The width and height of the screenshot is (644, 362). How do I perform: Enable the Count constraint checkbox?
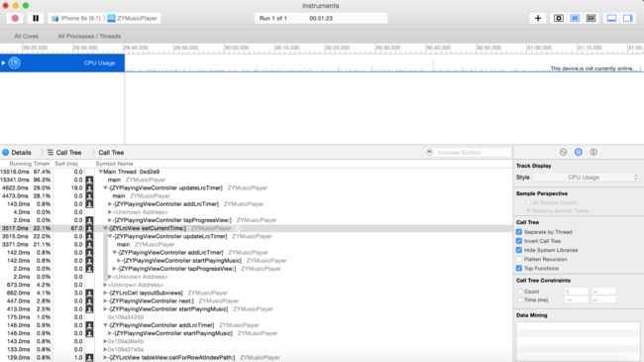pyautogui.click(x=520, y=292)
